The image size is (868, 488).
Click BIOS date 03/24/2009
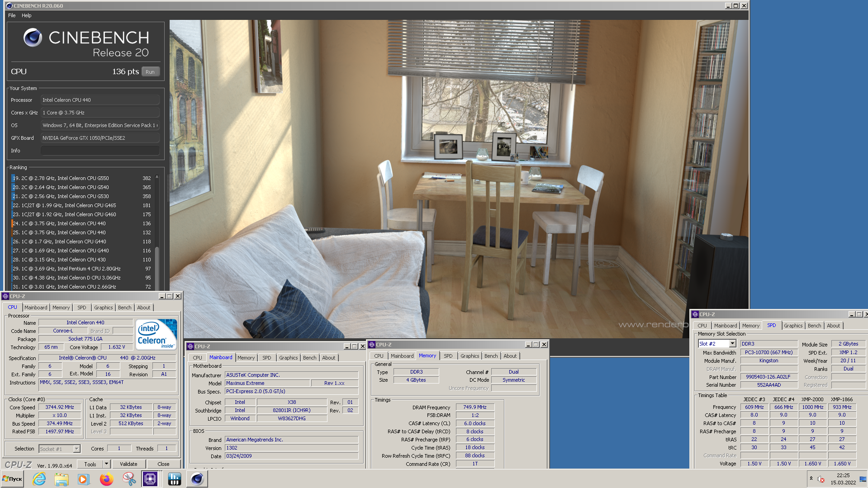[292, 456]
